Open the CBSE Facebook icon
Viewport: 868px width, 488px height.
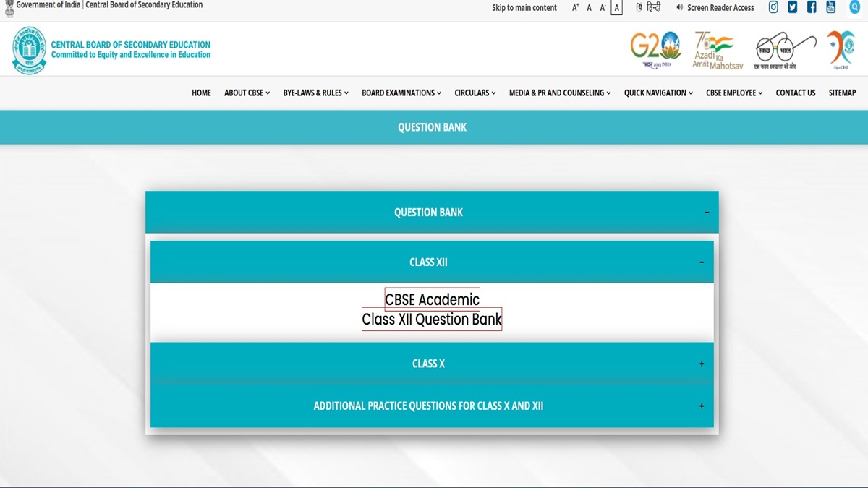812,7
